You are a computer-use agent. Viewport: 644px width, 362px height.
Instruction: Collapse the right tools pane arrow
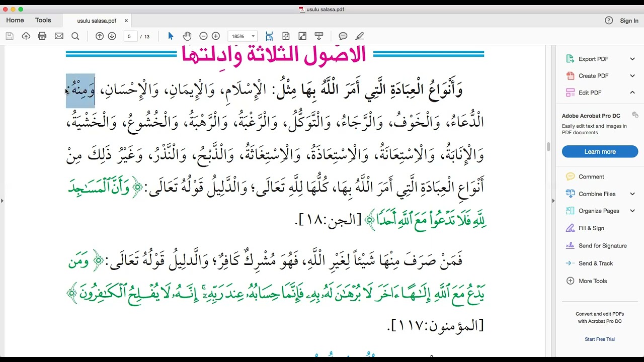[x=553, y=201]
